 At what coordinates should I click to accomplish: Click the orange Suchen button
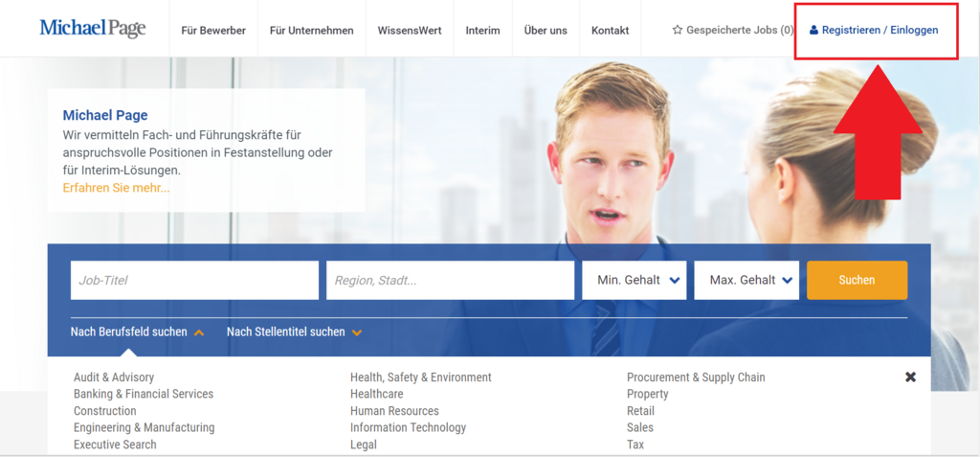[857, 281]
